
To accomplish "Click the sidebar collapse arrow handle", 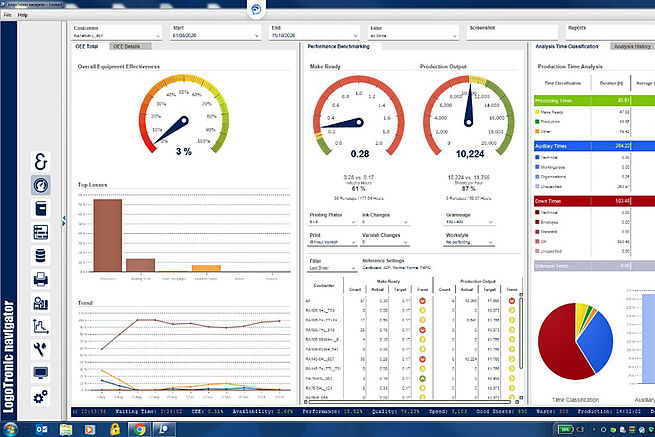I will coord(63,221).
